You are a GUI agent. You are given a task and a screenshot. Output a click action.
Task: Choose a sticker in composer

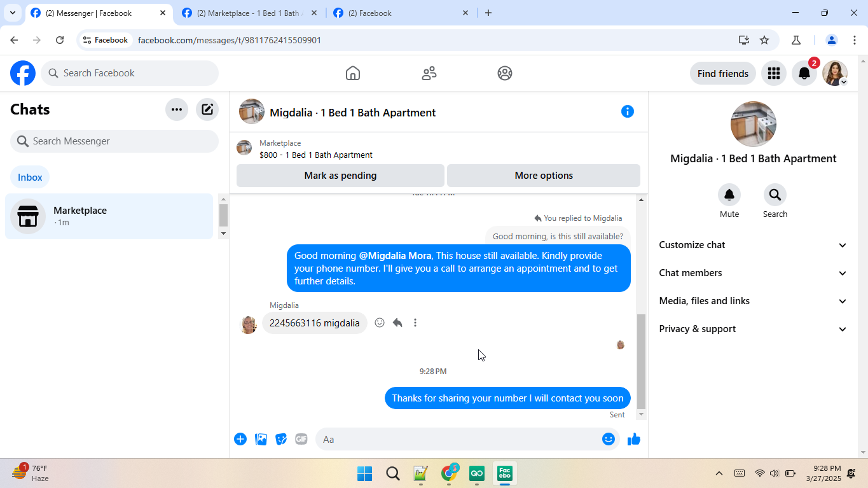click(281, 439)
